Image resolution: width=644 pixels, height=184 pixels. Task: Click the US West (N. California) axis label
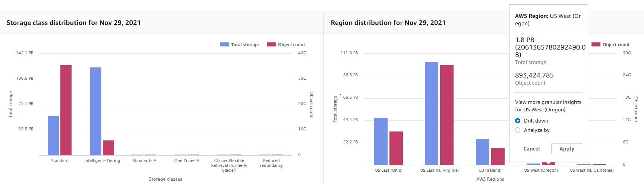pyautogui.click(x=591, y=170)
